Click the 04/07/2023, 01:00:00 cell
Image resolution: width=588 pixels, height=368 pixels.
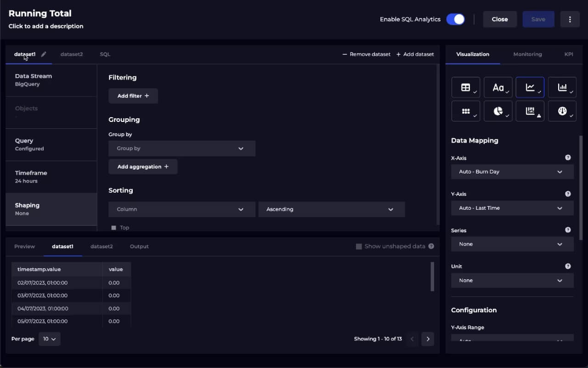[x=57, y=309]
